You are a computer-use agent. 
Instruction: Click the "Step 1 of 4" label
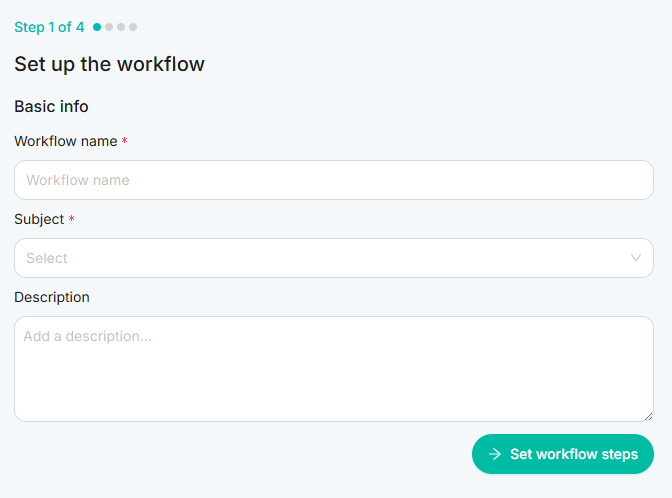click(49, 27)
